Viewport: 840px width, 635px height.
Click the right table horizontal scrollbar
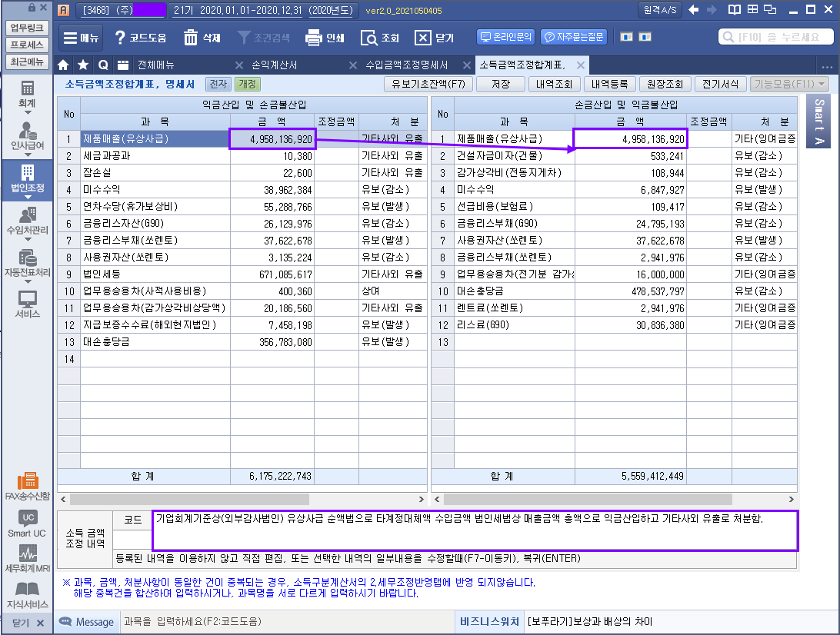(588, 500)
